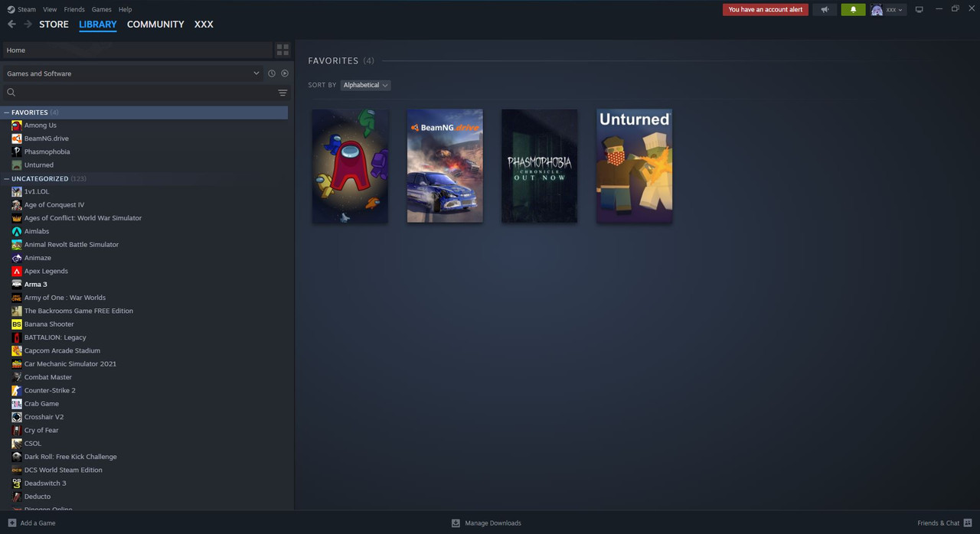Go to the STORE tab

coord(54,24)
